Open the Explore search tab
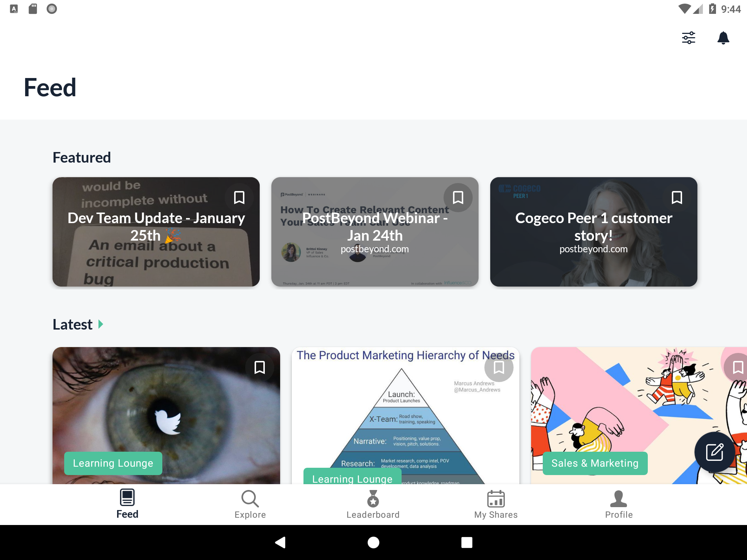747x560 pixels. 250,505
